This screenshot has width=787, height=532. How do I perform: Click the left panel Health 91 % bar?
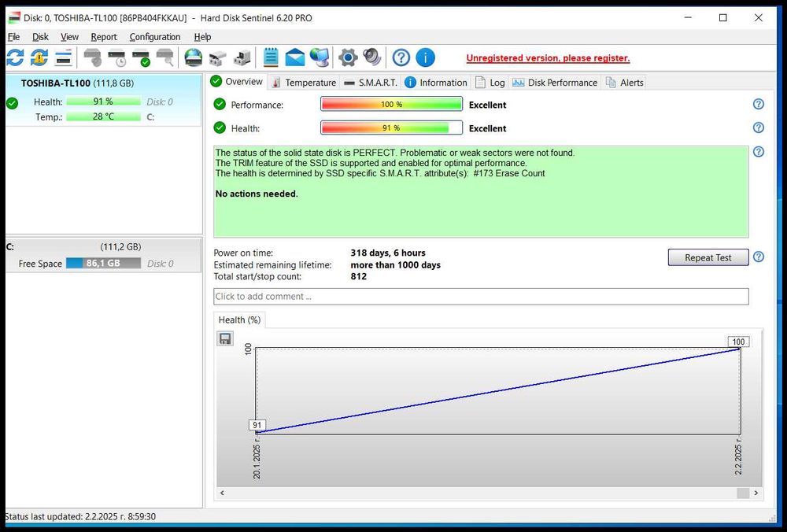103,102
